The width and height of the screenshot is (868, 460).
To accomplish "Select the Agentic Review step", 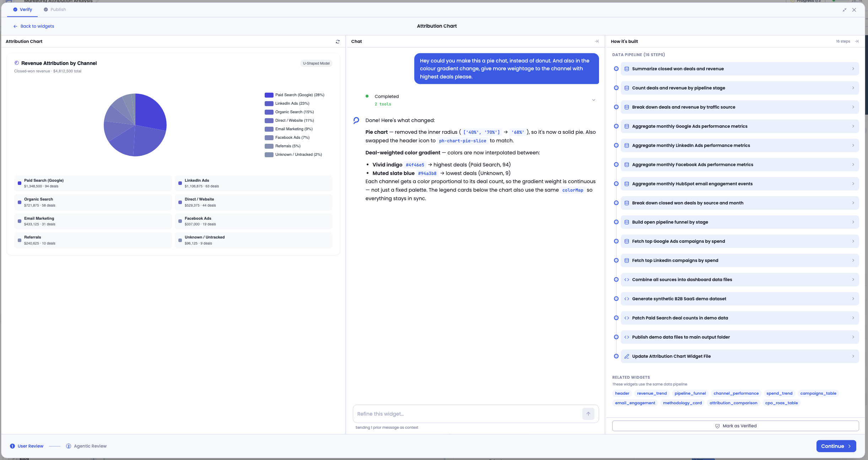I will (86, 446).
